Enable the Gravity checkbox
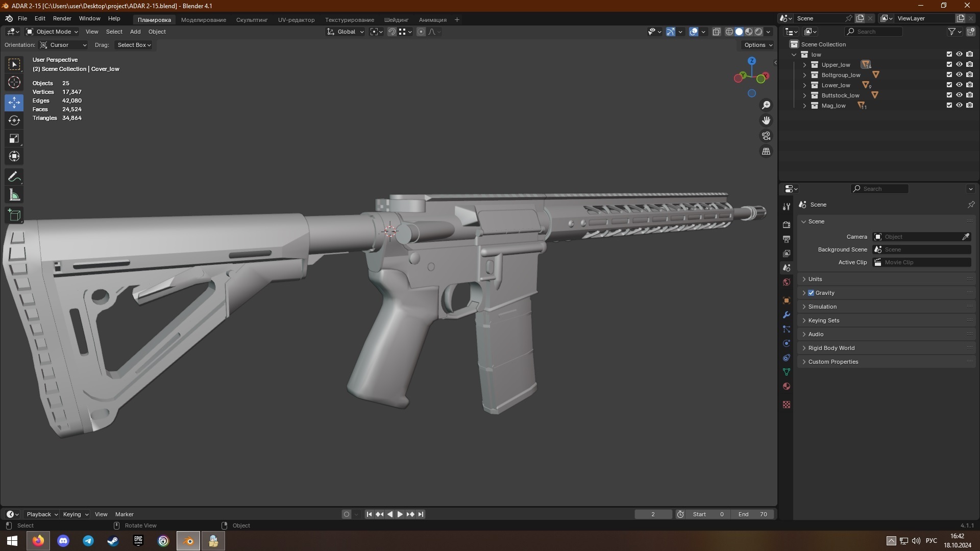980x551 pixels. (811, 293)
